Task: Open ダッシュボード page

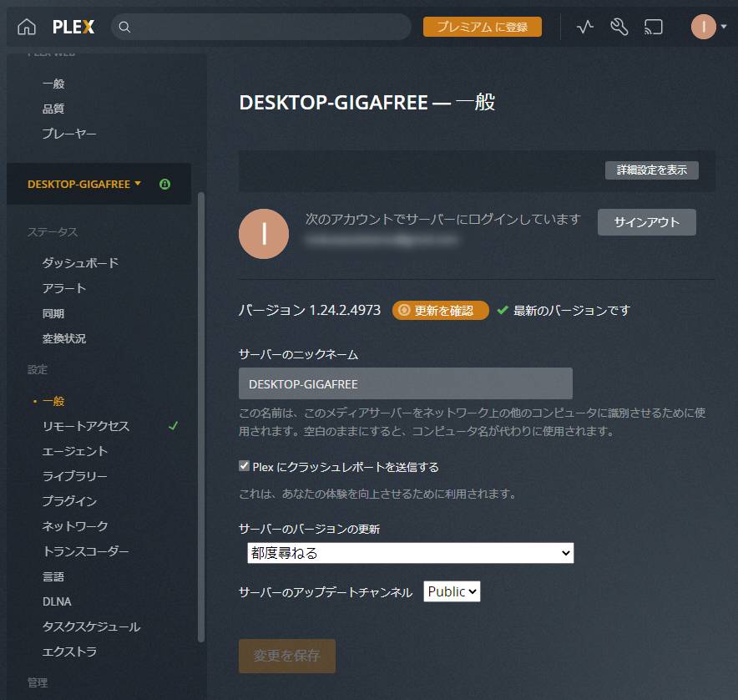Action: [80, 263]
